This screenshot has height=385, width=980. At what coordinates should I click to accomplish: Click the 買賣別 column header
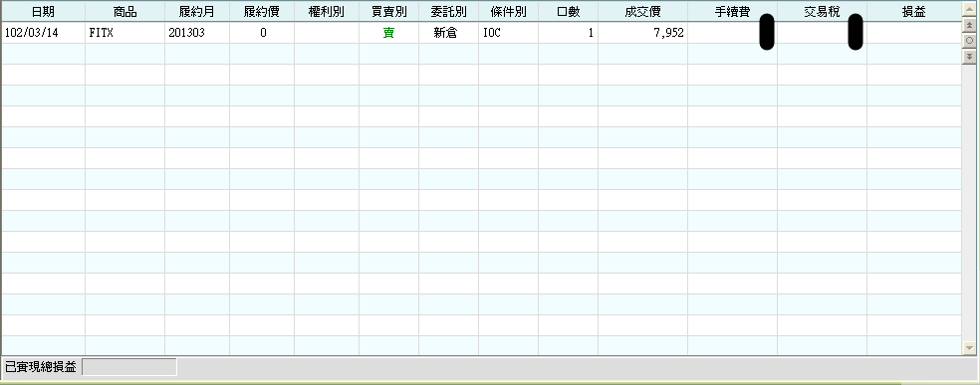point(388,12)
